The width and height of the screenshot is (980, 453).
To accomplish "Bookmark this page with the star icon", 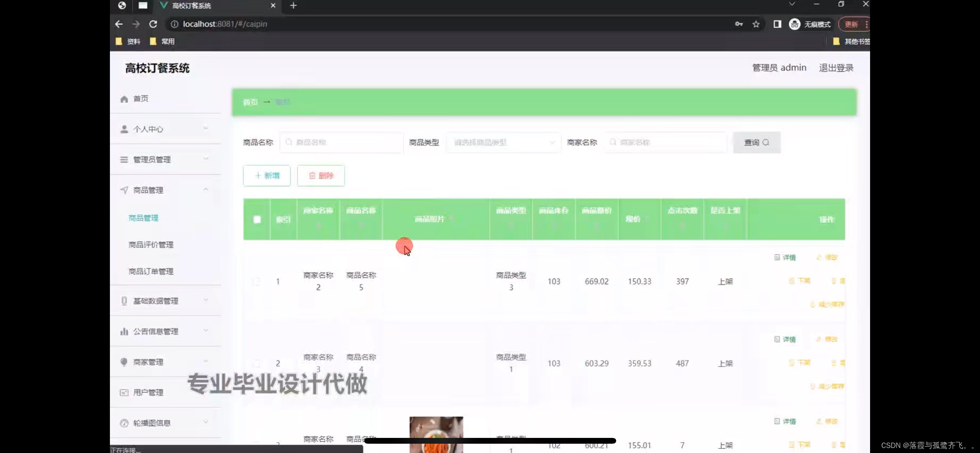I will click(x=756, y=24).
